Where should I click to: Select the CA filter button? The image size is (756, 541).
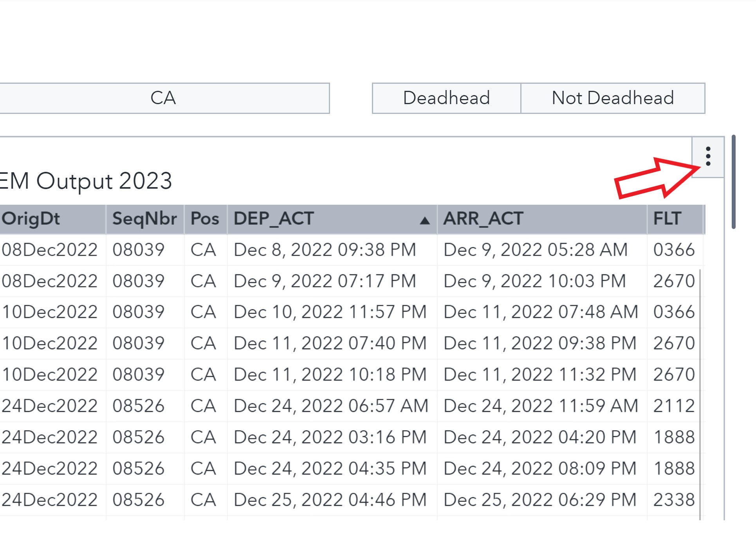[164, 98]
